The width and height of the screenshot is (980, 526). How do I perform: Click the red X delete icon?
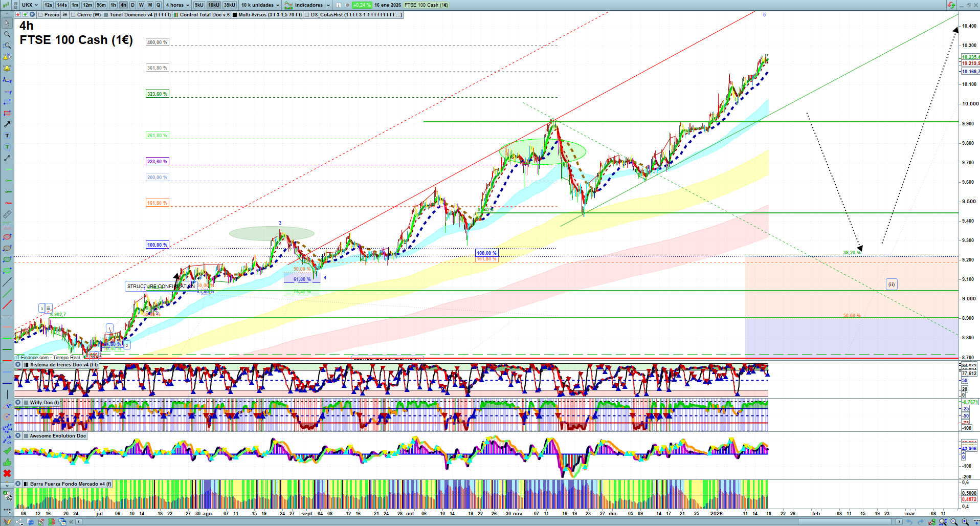coord(7,473)
